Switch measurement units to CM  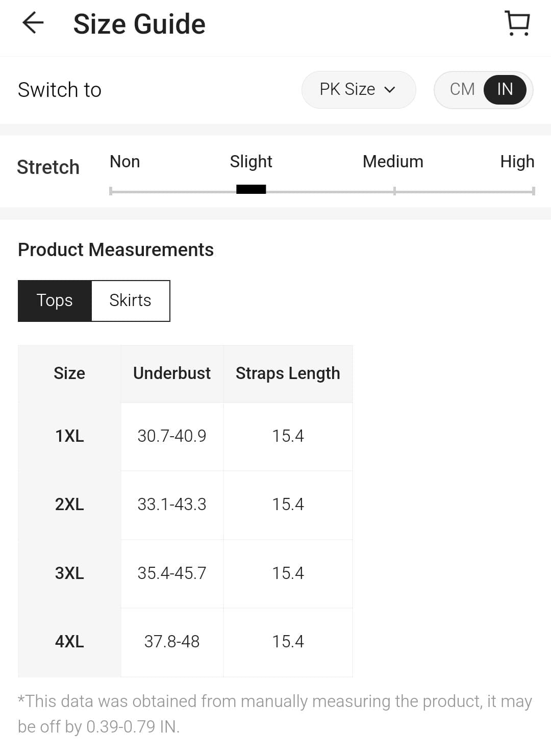[462, 90]
